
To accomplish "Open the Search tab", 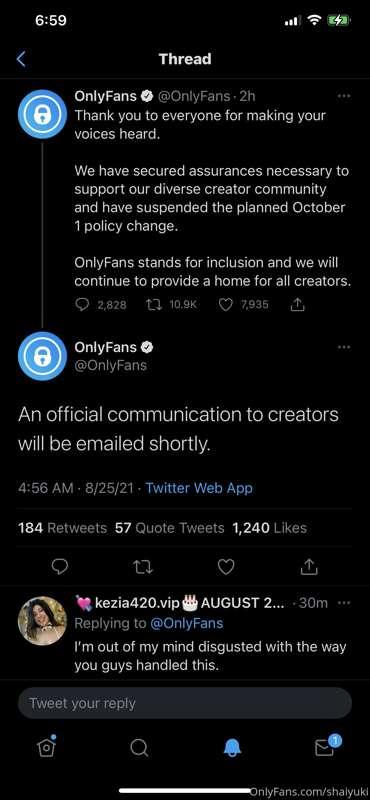I will pyautogui.click(x=139, y=748).
